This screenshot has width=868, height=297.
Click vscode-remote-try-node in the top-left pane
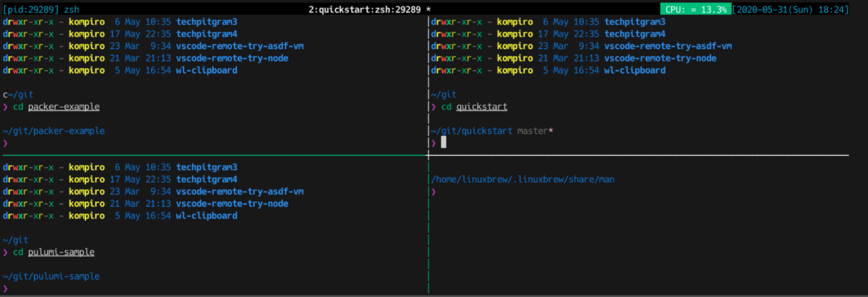coord(232,58)
